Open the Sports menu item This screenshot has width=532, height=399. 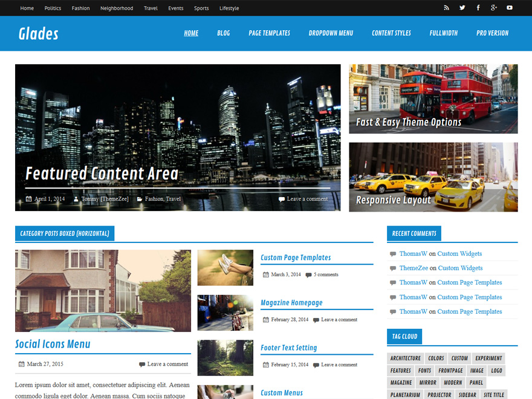(x=201, y=8)
